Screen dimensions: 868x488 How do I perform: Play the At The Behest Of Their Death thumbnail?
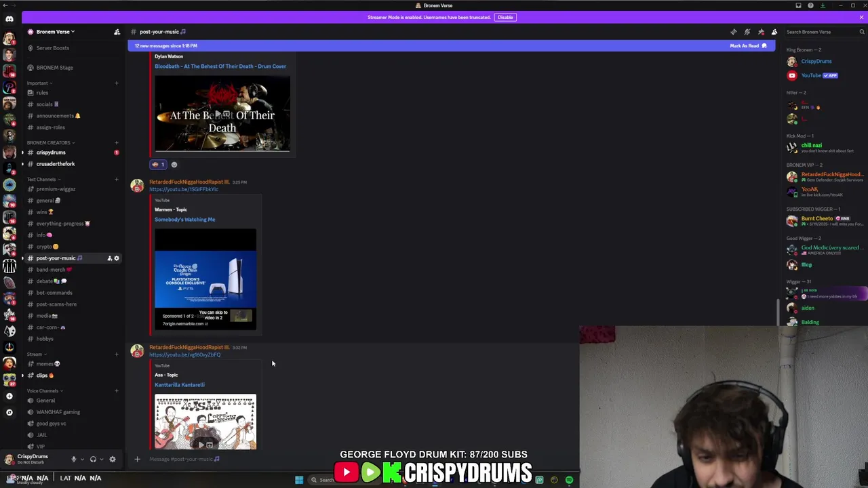pyautogui.click(x=222, y=113)
